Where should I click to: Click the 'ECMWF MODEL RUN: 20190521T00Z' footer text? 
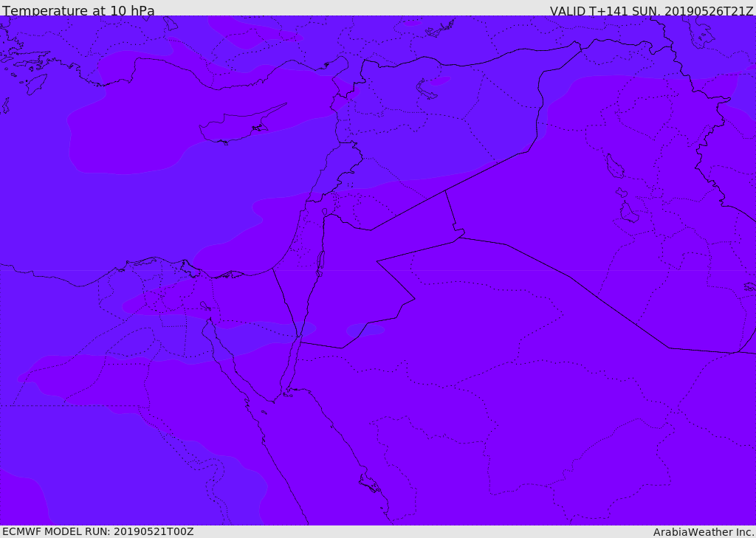click(98, 531)
